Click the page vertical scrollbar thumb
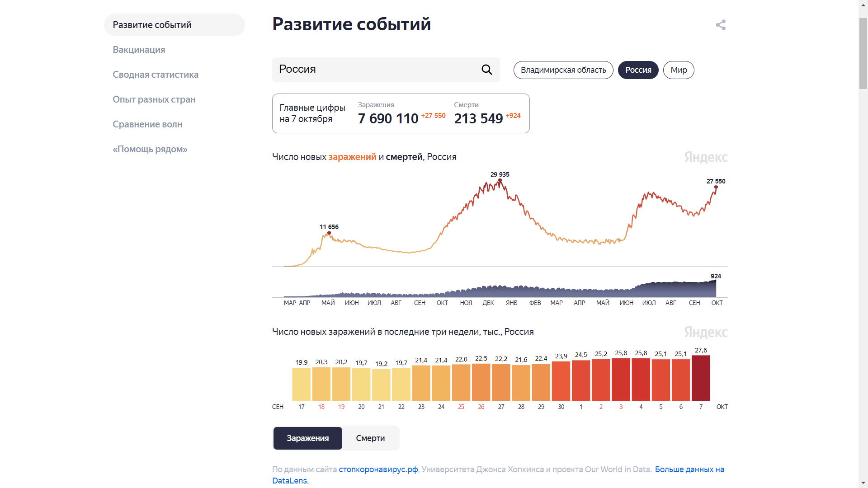Image resolution: width=868 pixels, height=488 pixels. click(x=863, y=53)
